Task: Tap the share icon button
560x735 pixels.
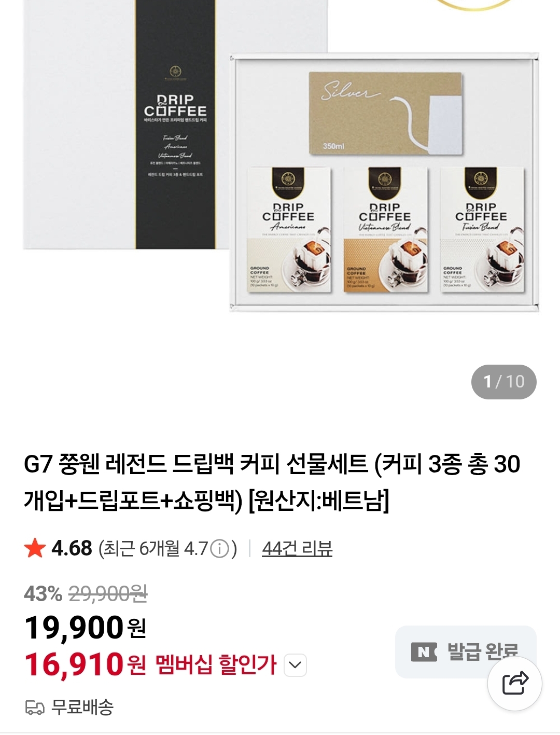Action: coord(515,683)
